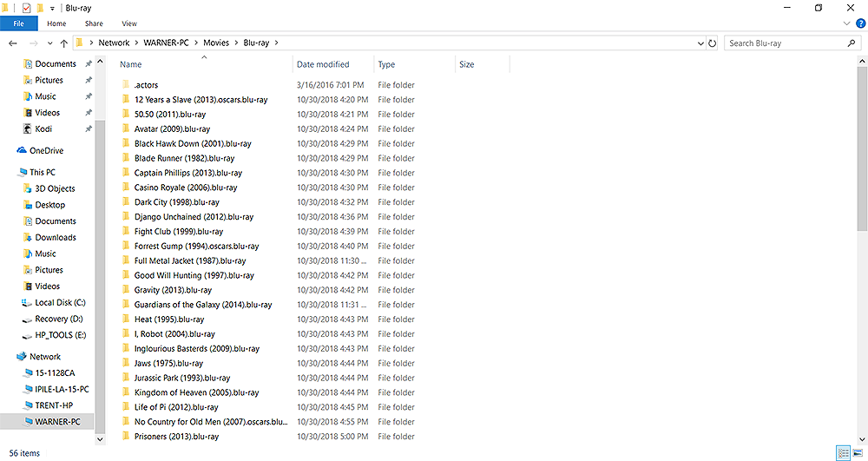Click the Properties quick access icon
This screenshot has width=868, height=461.
coord(26,9)
